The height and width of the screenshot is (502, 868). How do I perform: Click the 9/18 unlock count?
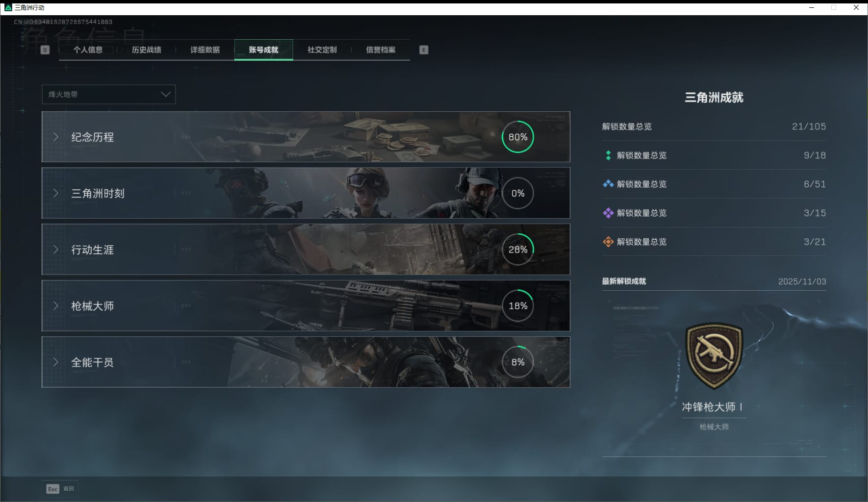(x=815, y=155)
